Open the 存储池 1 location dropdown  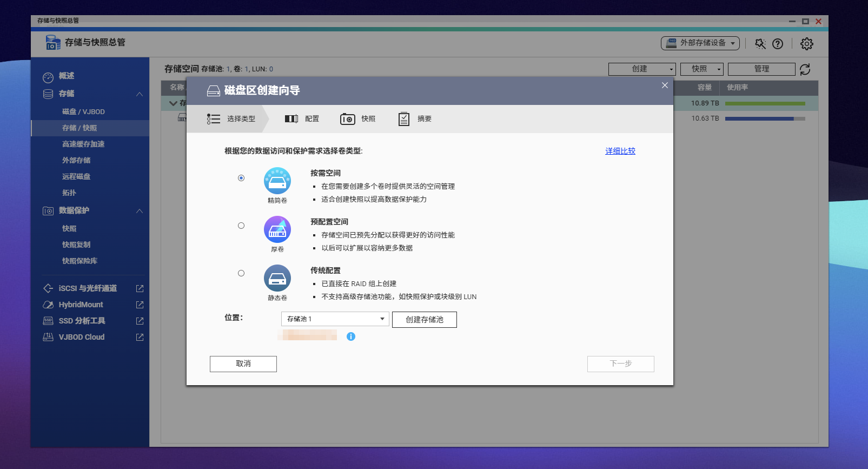(x=335, y=319)
